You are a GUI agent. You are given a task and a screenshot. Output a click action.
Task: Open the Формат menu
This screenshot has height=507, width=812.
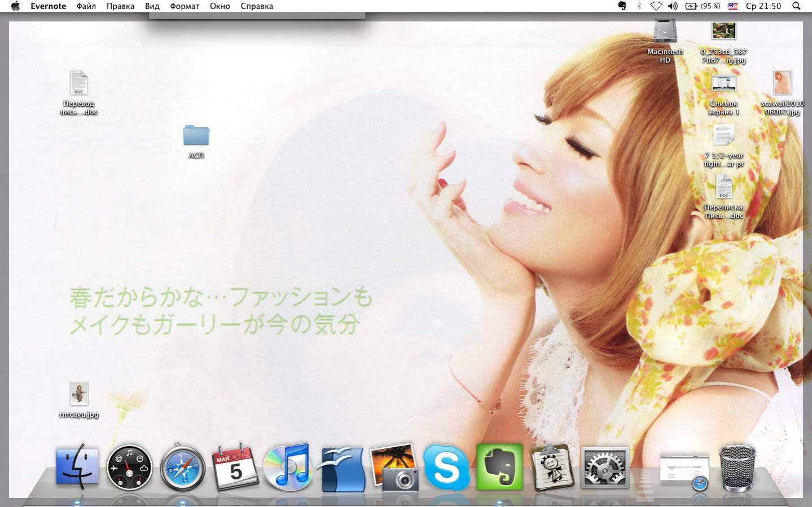pyautogui.click(x=185, y=6)
